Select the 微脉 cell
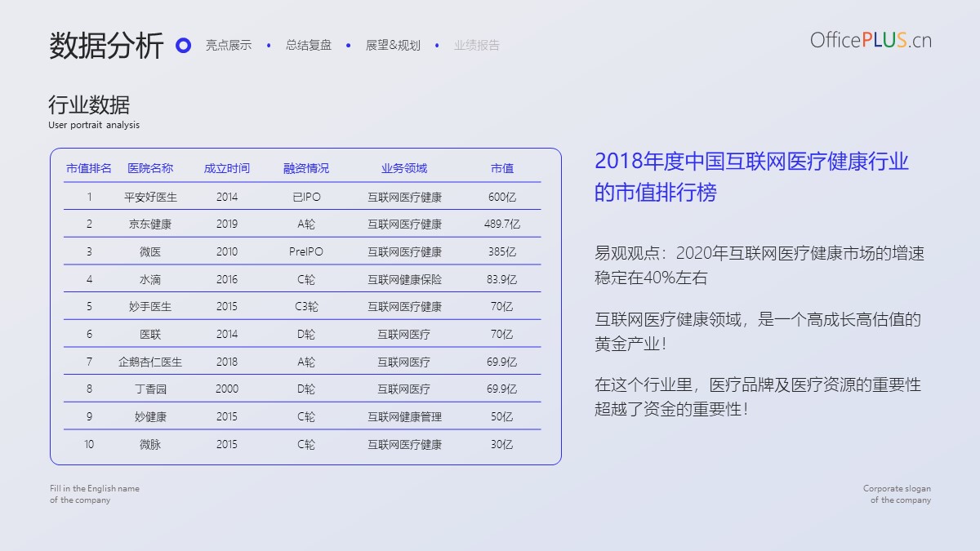This screenshot has height=551, width=980. [x=150, y=444]
